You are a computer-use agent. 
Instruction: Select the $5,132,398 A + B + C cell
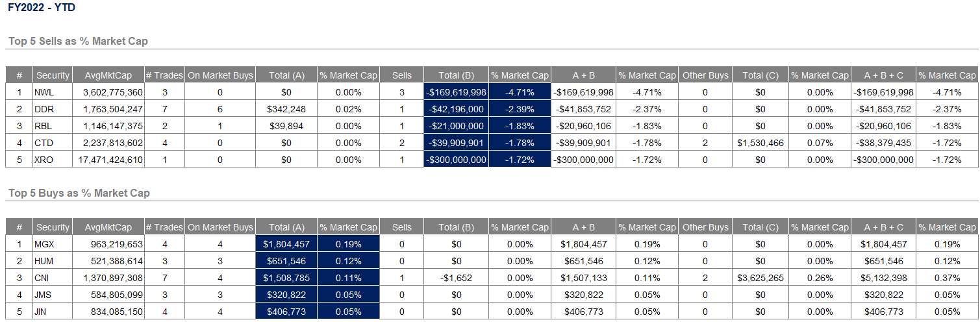point(883,278)
